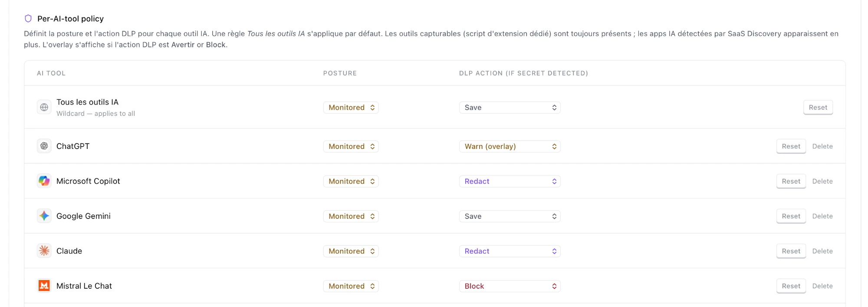Click the shield icon beside Per-AI-tool policy
Image resolution: width=868 pixels, height=307 pixels.
coord(28,18)
